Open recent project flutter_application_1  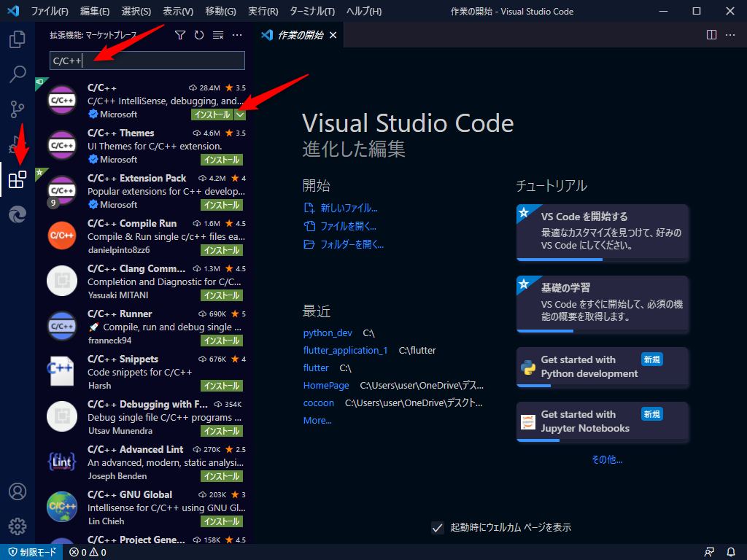(x=345, y=351)
